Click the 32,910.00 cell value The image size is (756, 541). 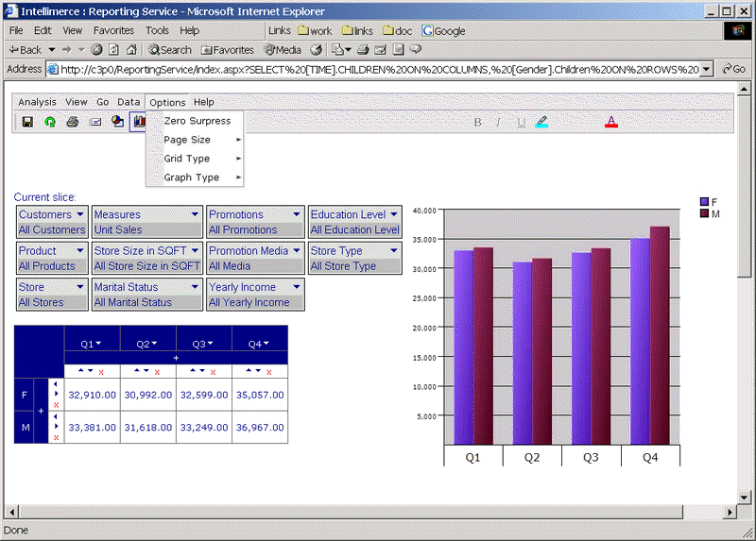click(92, 395)
